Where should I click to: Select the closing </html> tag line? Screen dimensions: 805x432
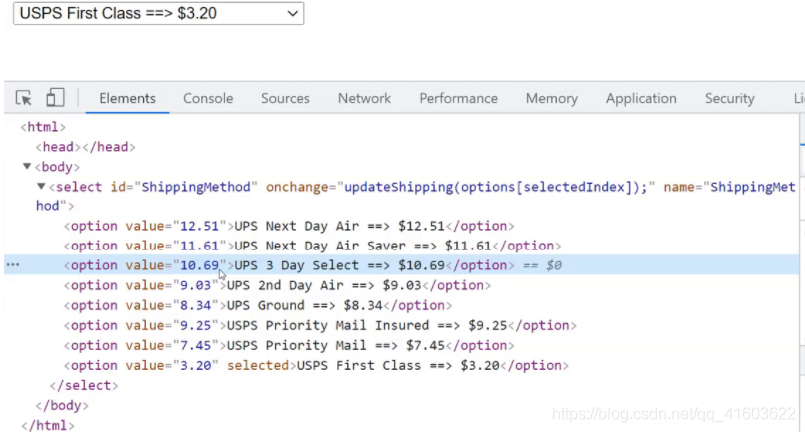click(x=48, y=425)
